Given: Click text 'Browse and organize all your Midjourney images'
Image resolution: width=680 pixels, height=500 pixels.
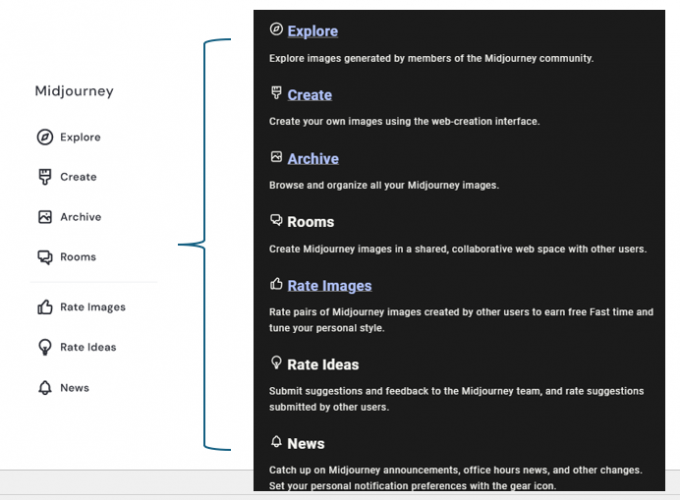Looking at the screenshot, I should 384,185.
